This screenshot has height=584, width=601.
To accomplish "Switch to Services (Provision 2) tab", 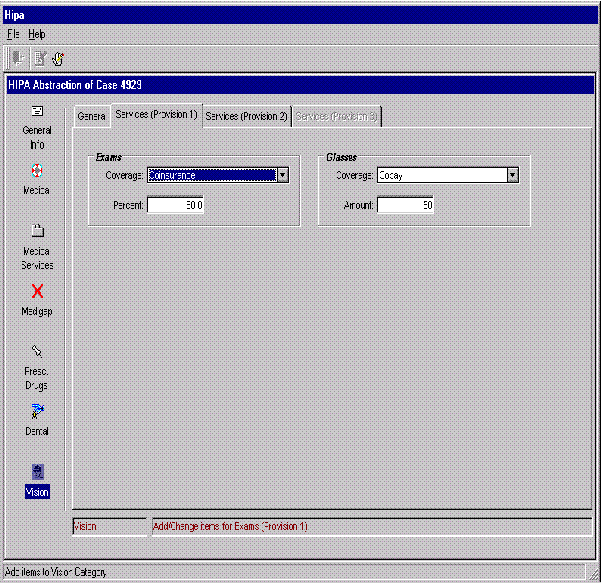I will coord(246,117).
